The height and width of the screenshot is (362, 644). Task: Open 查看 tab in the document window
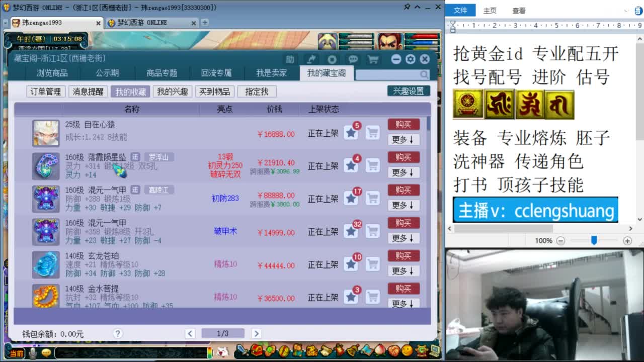coord(519,11)
